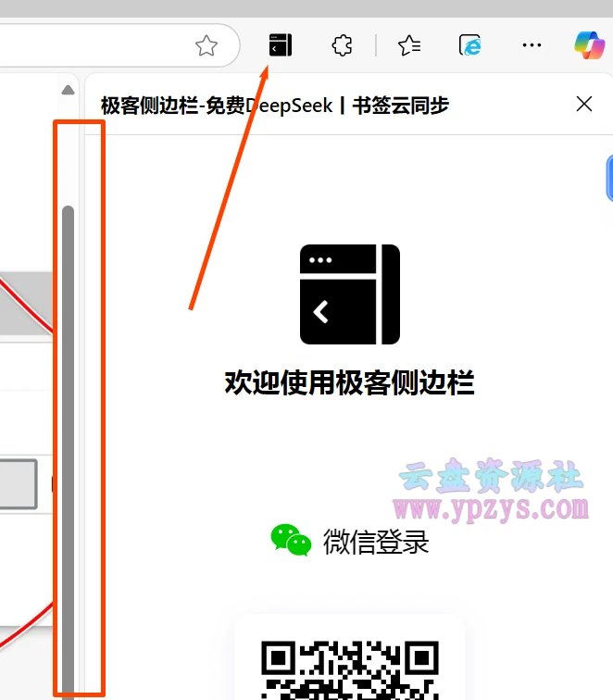Viewport: 613px width, 700px height.
Task: Click the blue tab on the panel's right edge
Action: coord(608,178)
